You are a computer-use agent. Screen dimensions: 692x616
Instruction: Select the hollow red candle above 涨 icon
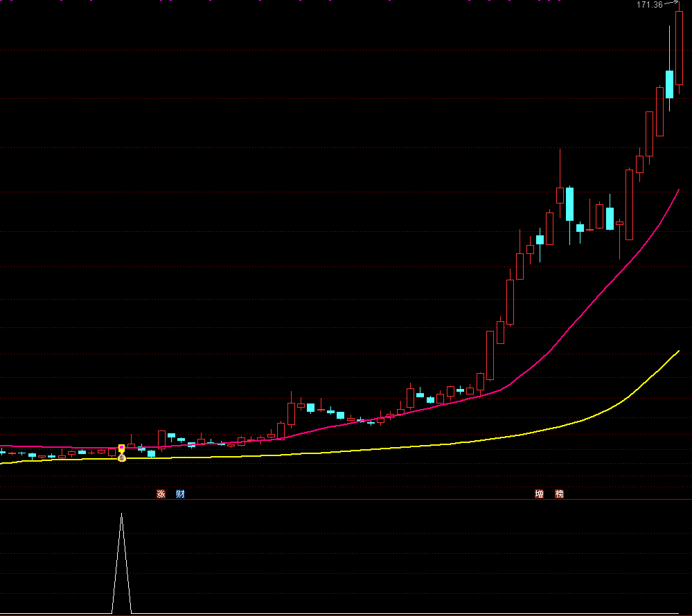tap(161, 439)
